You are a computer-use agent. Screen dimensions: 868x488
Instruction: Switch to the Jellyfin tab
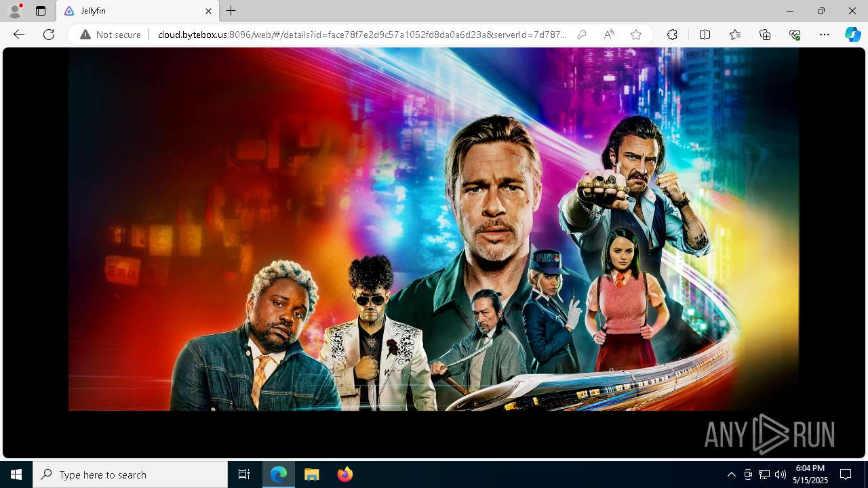138,11
